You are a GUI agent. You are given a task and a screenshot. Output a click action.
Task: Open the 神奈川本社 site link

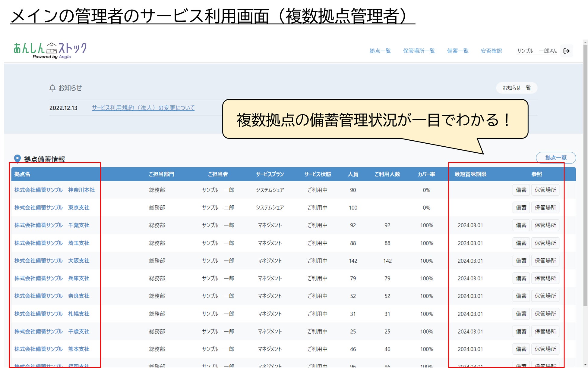coord(55,190)
